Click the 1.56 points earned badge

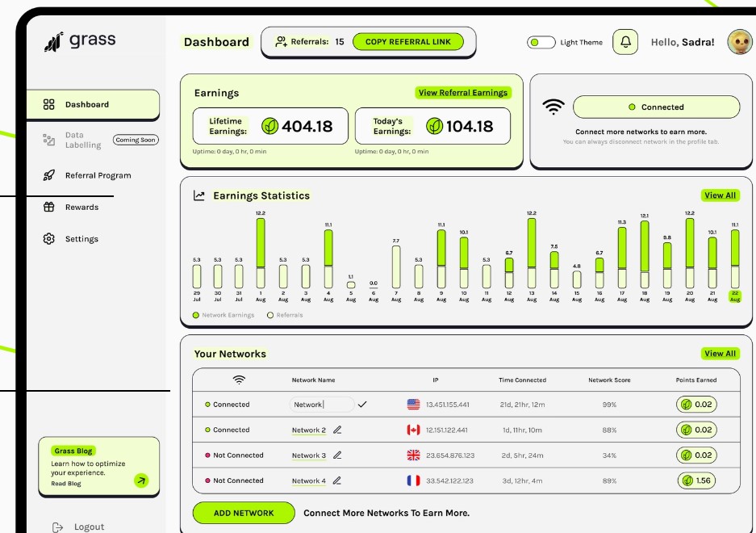point(696,481)
